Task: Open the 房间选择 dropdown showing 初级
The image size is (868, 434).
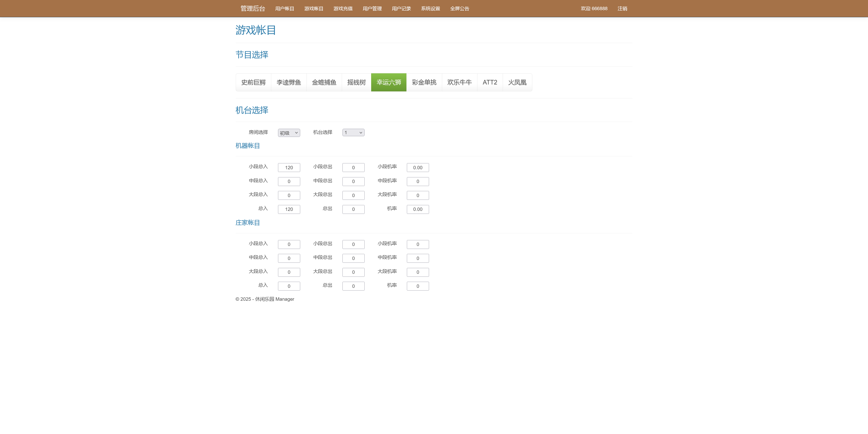Action: [x=289, y=133]
